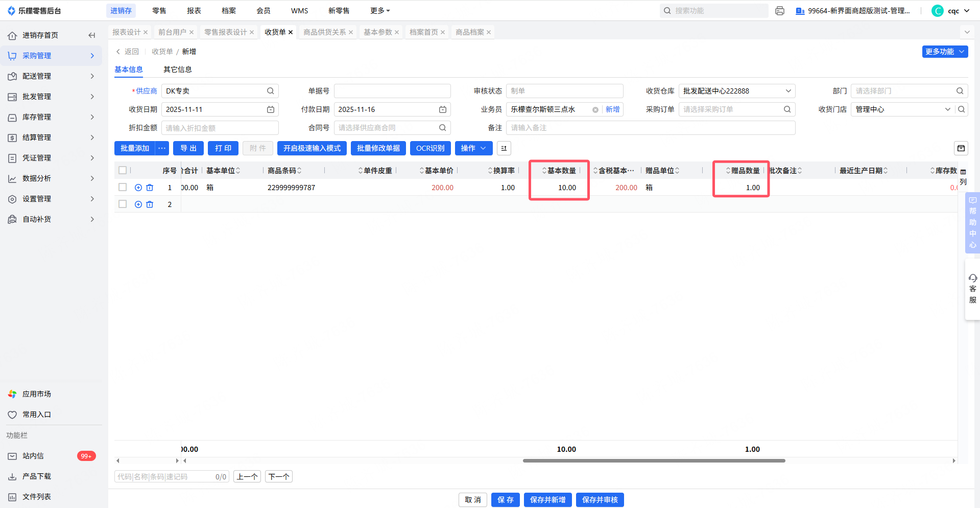Open the 操作 dropdown button
Viewport: 980px width, 508px height.
[x=473, y=148]
